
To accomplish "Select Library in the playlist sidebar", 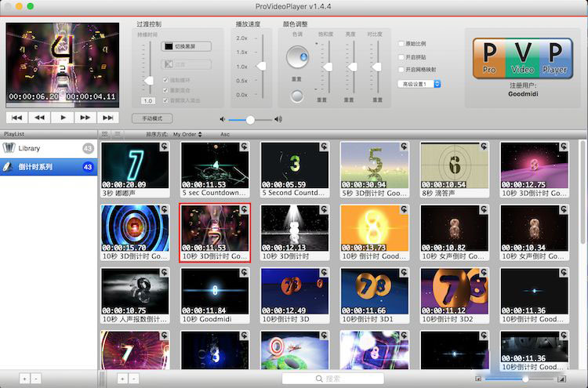I will click(x=49, y=148).
